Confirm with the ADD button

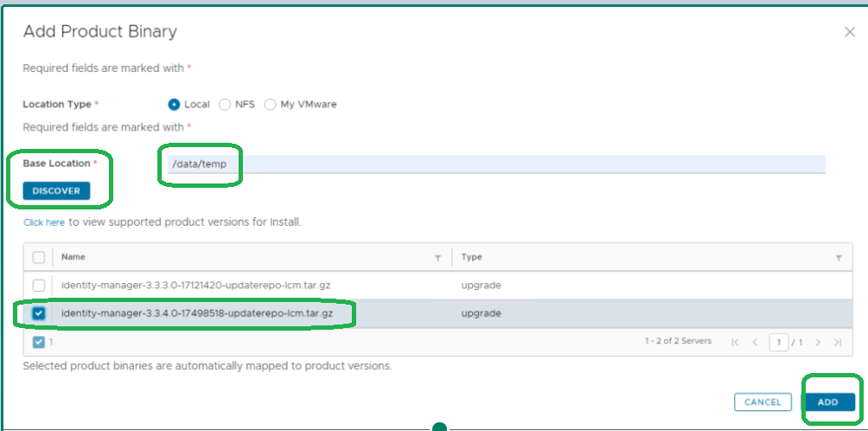[x=828, y=402]
